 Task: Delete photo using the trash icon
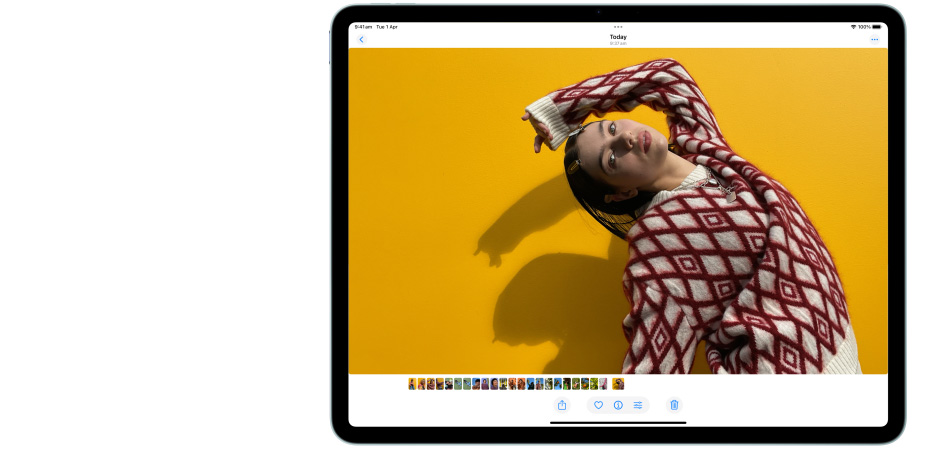(x=674, y=405)
